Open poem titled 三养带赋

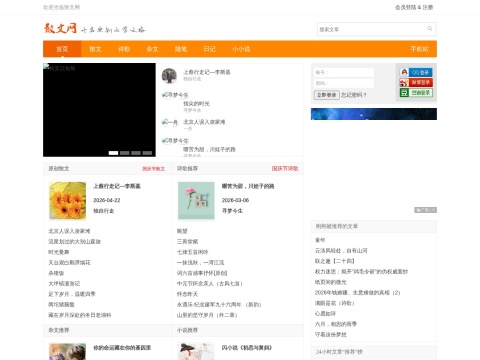click(x=187, y=241)
